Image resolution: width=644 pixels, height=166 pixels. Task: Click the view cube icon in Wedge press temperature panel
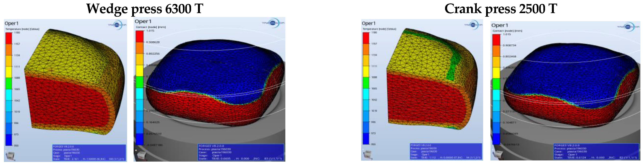[10, 156]
